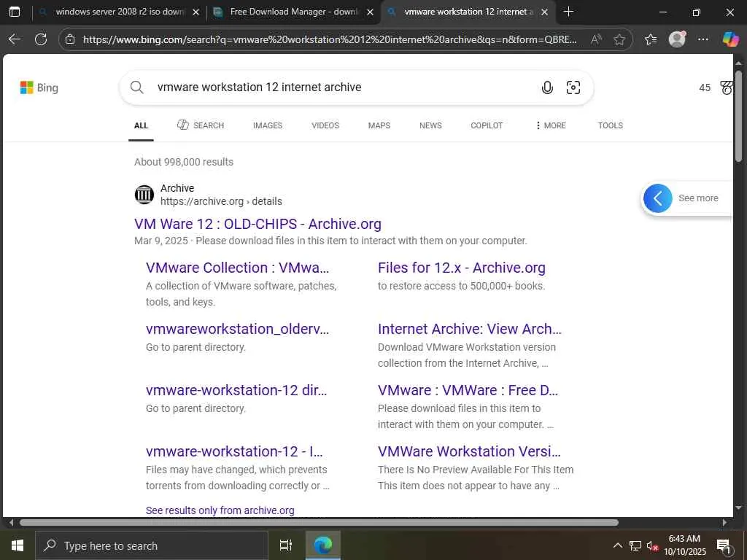Open VMWare Workstation Versi... link
The height and width of the screenshot is (560, 747).
click(x=469, y=451)
